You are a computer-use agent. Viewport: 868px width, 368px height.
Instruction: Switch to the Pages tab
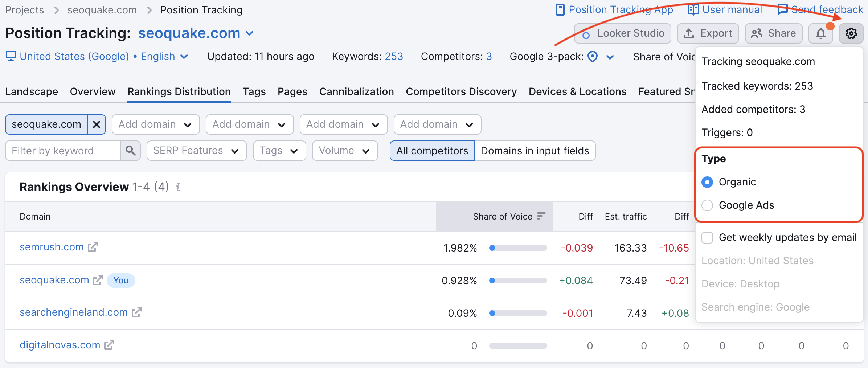coord(292,91)
